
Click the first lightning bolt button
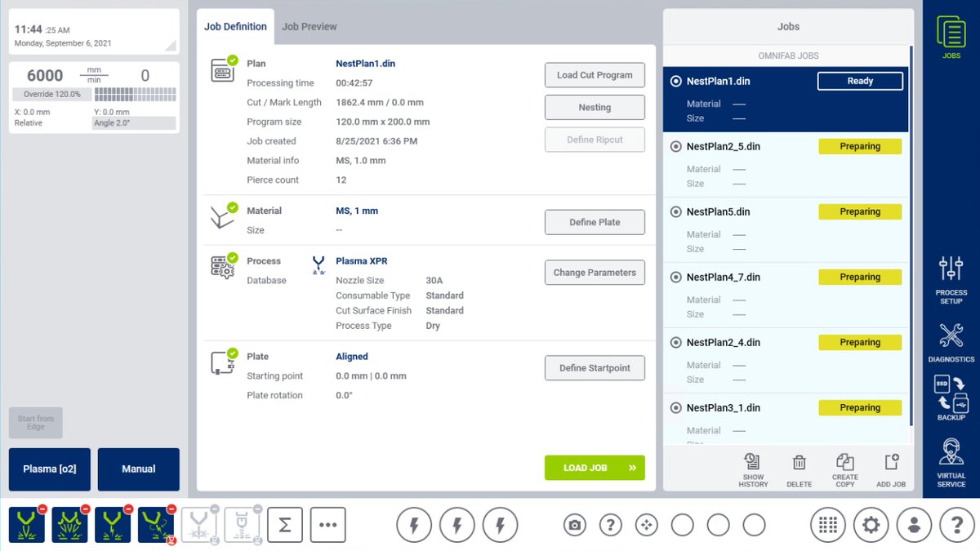(x=414, y=525)
